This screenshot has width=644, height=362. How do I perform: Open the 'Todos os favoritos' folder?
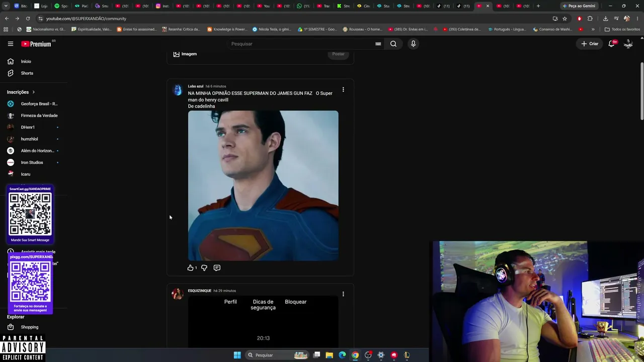(622, 29)
